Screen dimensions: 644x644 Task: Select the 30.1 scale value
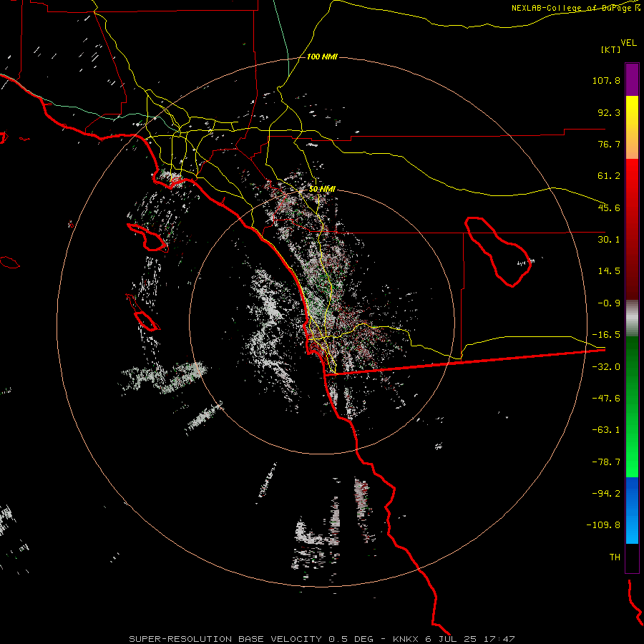609,240
